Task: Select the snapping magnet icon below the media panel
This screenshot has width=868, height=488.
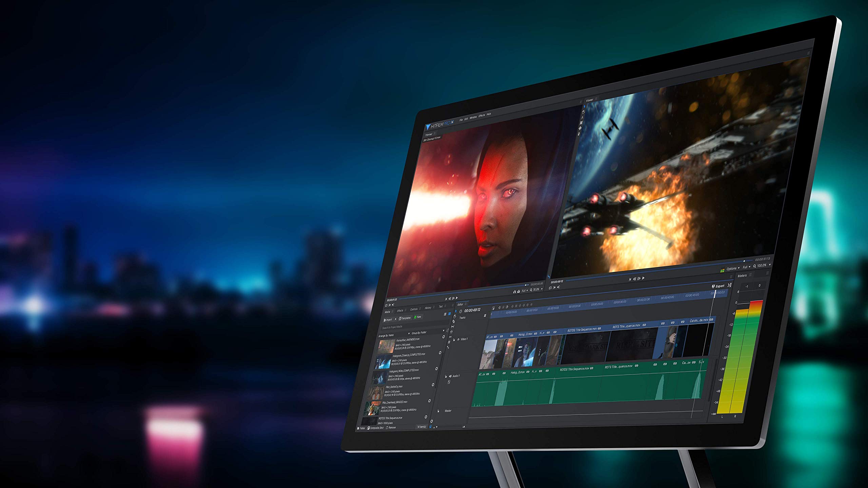Action: tap(430, 426)
